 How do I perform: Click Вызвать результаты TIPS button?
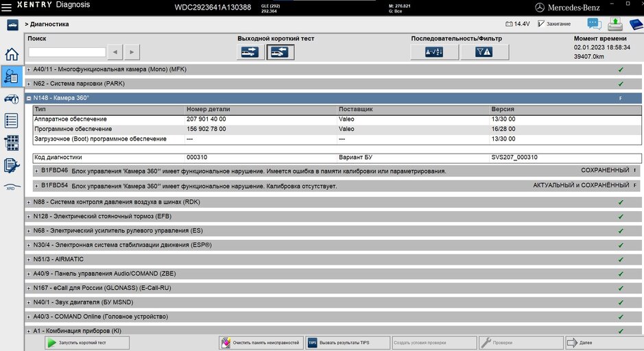point(348,342)
